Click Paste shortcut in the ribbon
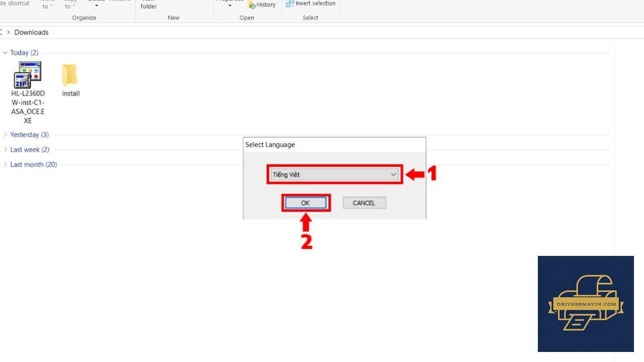 tap(15, 4)
